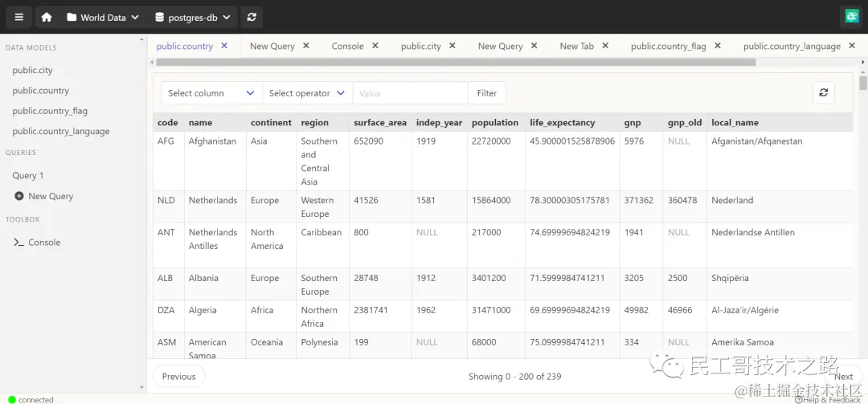
Task: Click the vertical table scrollbar thumb
Action: 863,83
